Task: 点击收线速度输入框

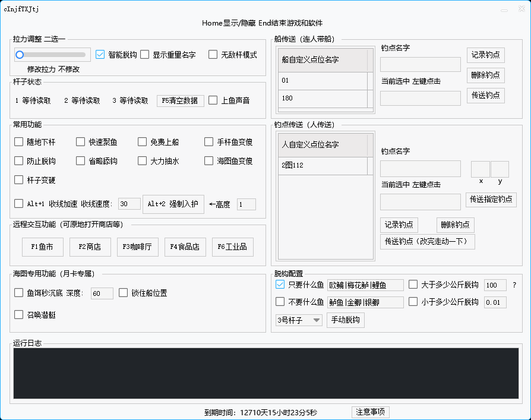Action: (129, 204)
